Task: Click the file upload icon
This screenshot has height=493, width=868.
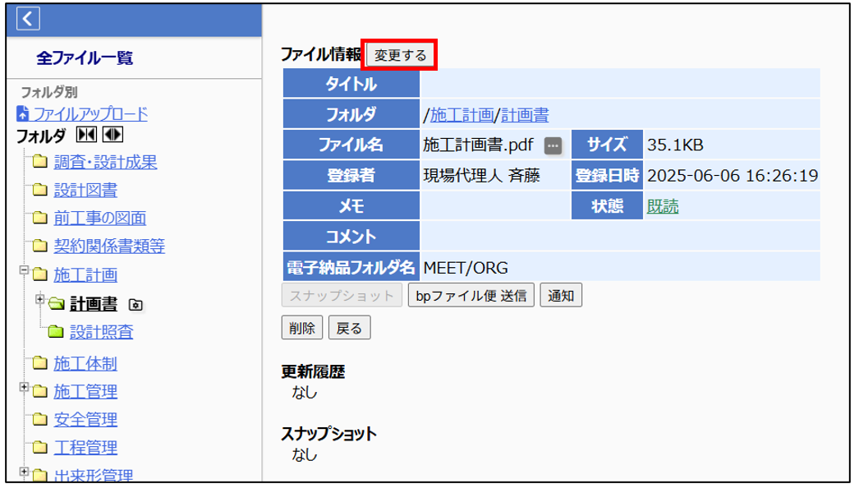Action: tap(23, 114)
